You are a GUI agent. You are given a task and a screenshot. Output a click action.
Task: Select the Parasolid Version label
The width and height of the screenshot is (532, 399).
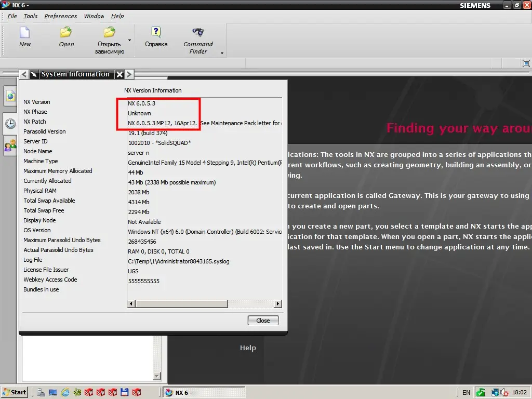pyautogui.click(x=45, y=131)
